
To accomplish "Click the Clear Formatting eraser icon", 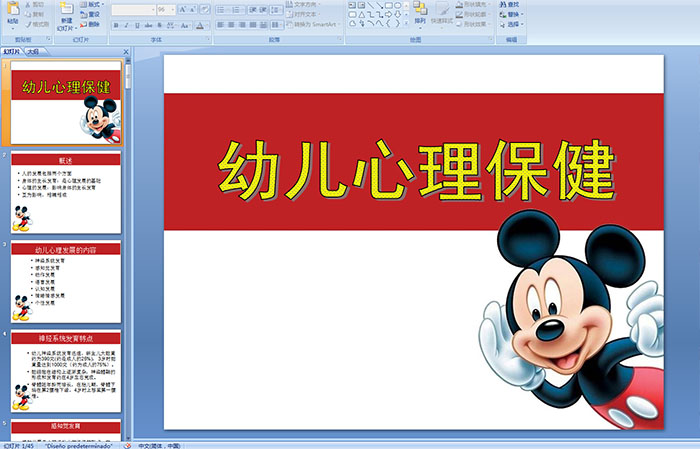I will click(x=205, y=9).
